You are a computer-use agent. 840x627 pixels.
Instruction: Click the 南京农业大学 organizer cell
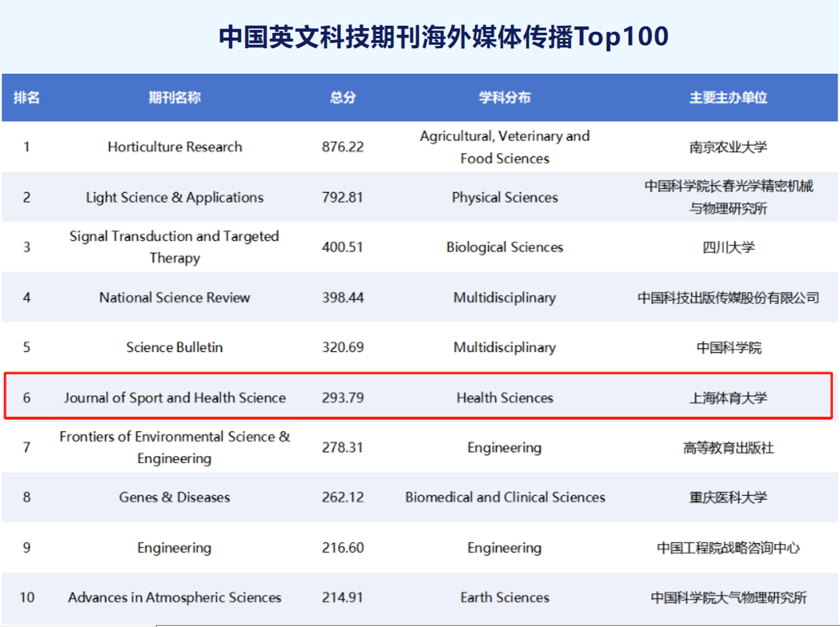pos(728,147)
